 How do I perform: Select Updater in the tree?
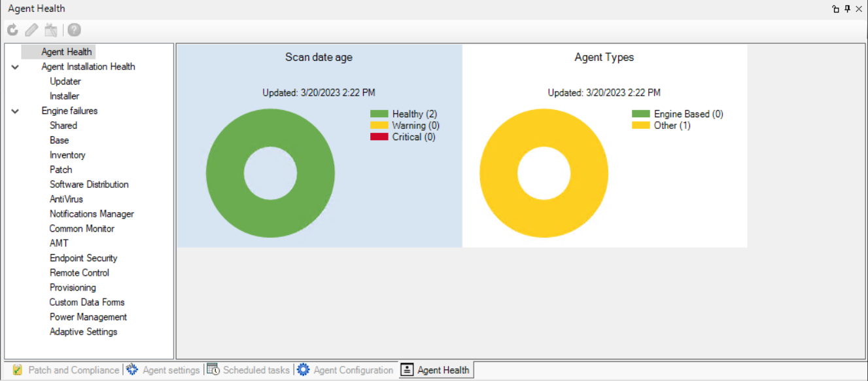coord(65,81)
